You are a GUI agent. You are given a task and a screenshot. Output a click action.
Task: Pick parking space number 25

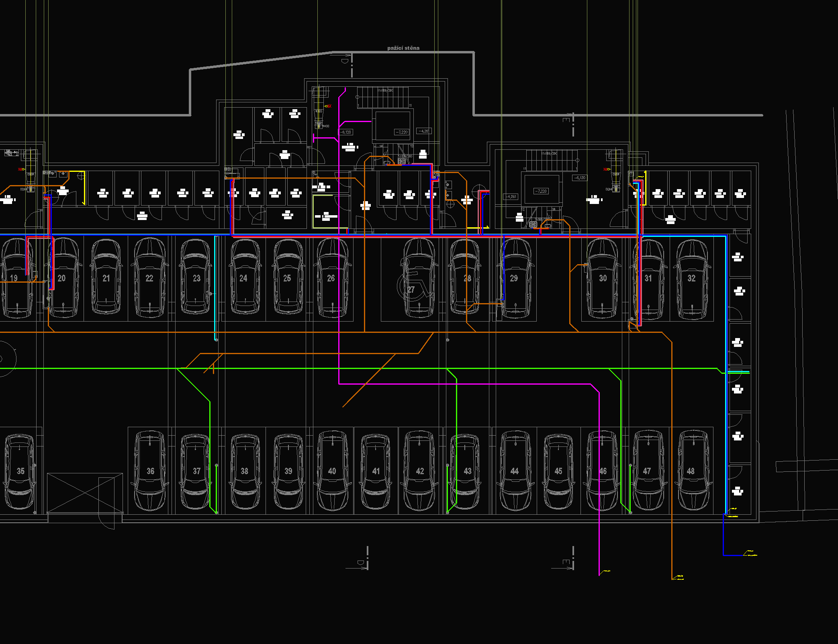[x=287, y=278]
